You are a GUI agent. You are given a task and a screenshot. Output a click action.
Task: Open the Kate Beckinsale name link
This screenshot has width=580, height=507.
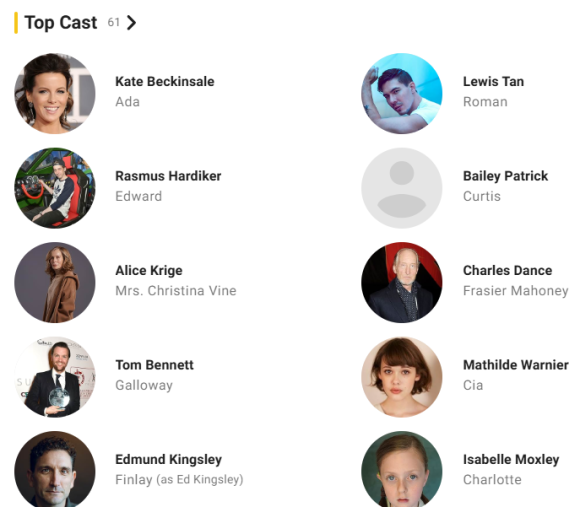coord(165,81)
